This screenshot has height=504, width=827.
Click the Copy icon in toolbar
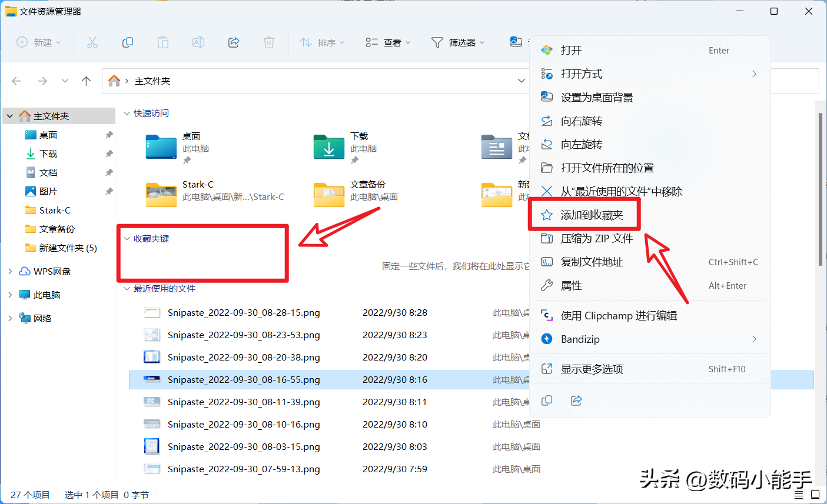point(128,42)
